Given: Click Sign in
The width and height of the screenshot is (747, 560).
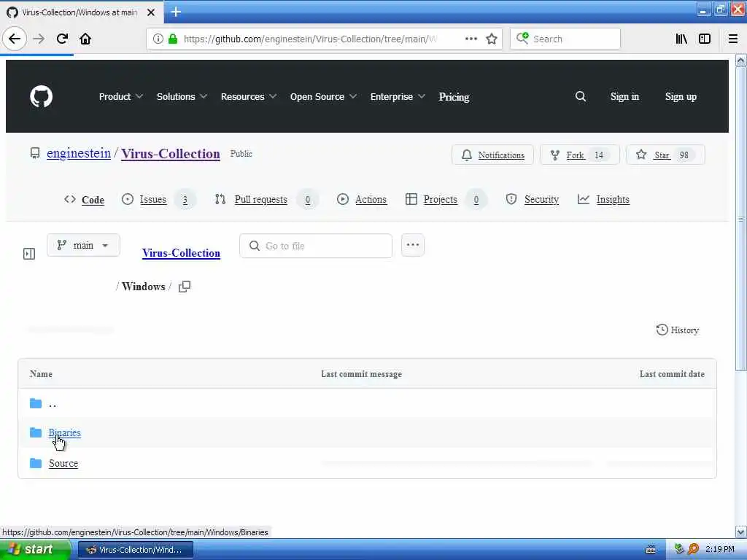Looking at the screenshot, I should (x=624, y=97).
